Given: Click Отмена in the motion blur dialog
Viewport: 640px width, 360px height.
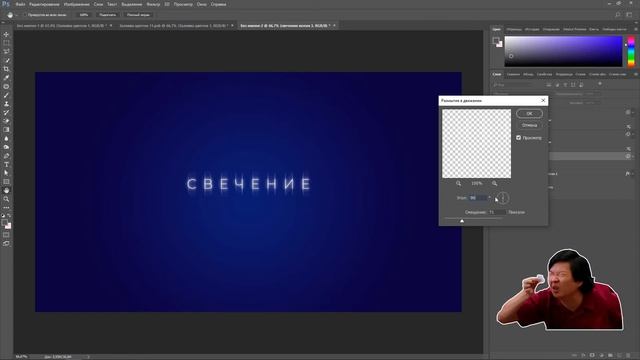Looking at the screenshot, I should point(529,125).
